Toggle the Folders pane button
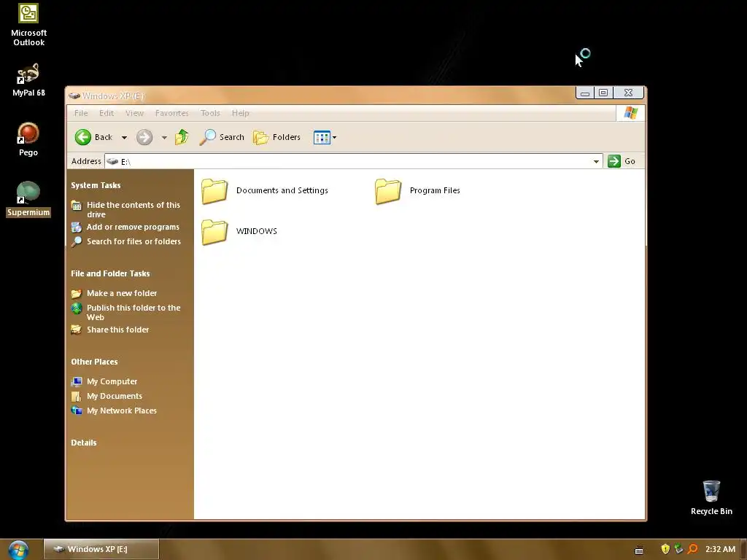 pos(276,137)
